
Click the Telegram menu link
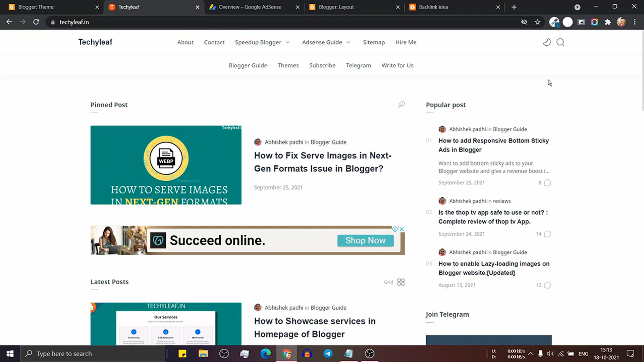click(x=358, y=65)
